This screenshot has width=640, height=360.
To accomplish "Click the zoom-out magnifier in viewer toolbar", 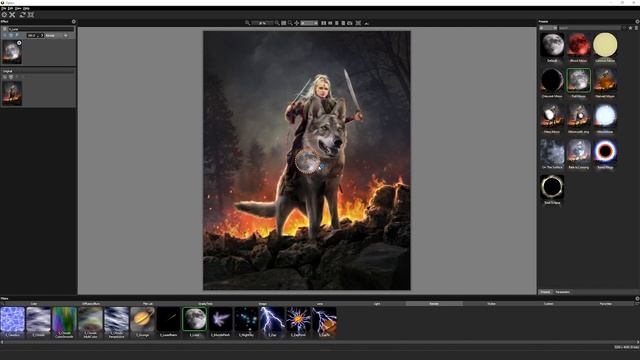I will 247,23.
